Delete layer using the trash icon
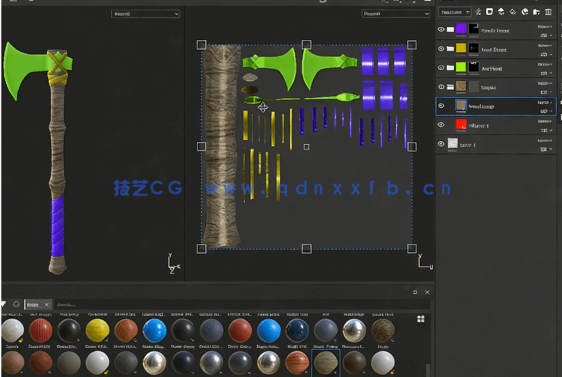The image size is (562, 377). click(x=548, y=12)
